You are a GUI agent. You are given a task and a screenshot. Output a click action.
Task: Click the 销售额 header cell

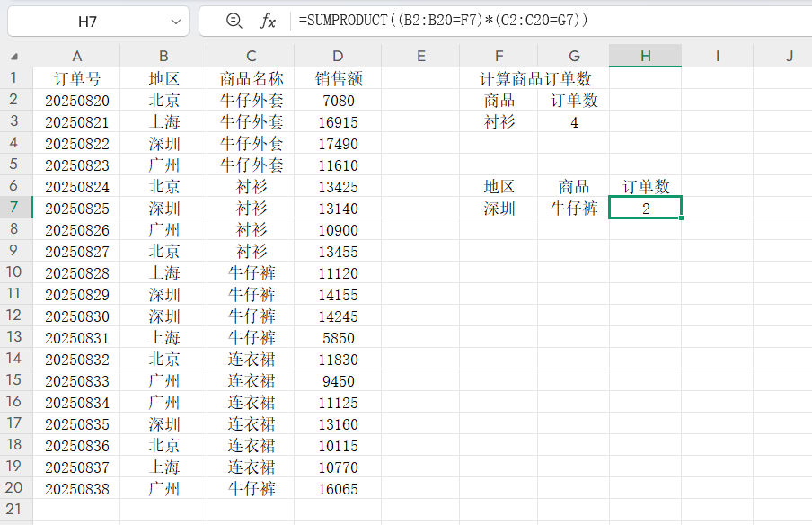pyautogui.click(x=337, y=79)
